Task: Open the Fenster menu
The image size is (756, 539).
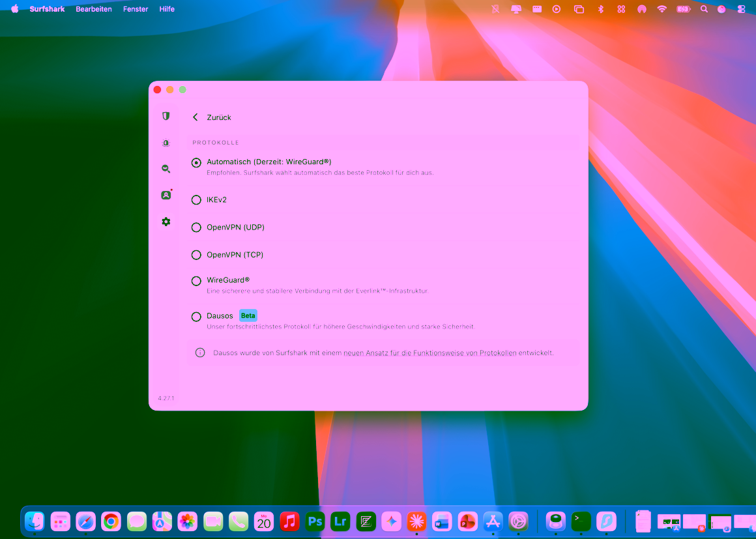Action: click(x=136, y=9)
